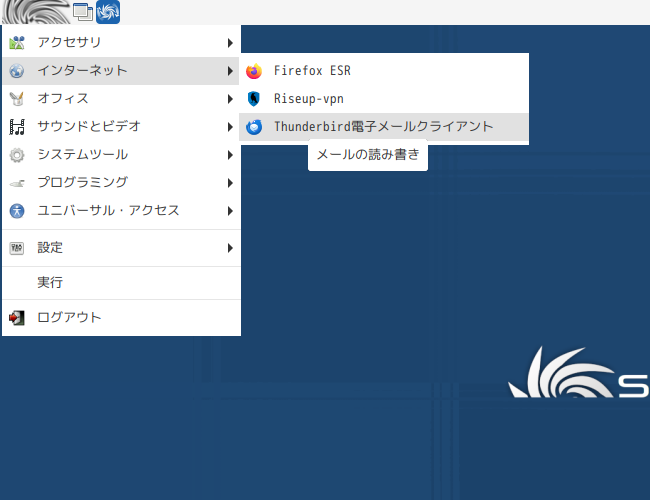Expand the システムツール submenu arrow
Screen dimensions: 650x500
coord(230,155)
